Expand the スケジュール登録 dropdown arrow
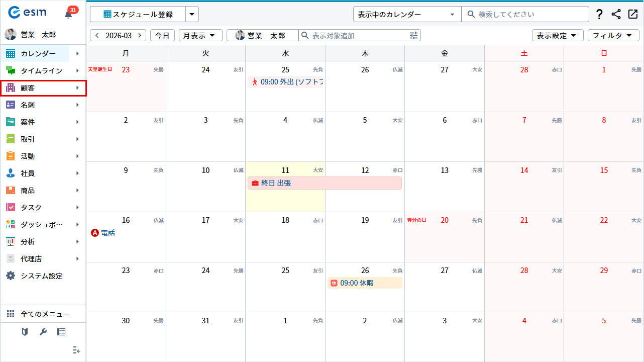 pos(192,15)
